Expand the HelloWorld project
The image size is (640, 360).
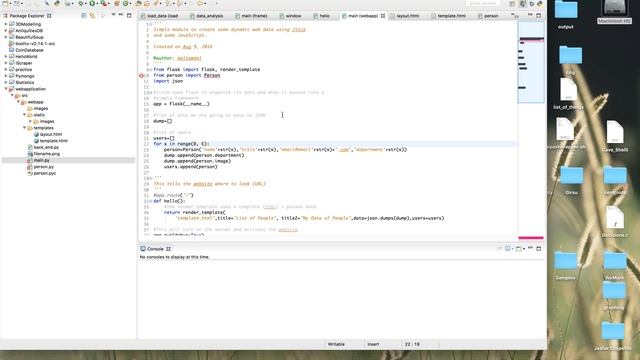(x=6, y=57)
